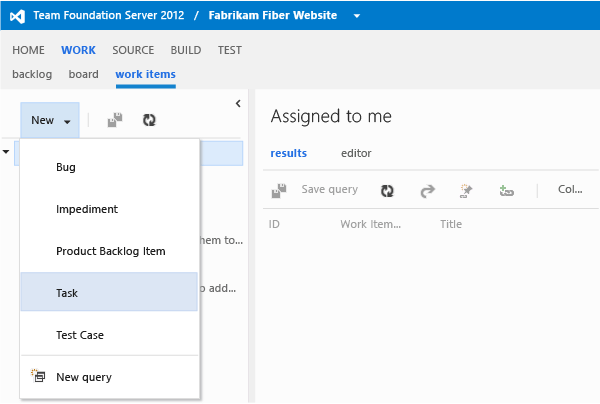Refresh the query tree in left pane
The width and height of the screenshot is (600, 404).
pyautogui.click(x=149, y=120)
